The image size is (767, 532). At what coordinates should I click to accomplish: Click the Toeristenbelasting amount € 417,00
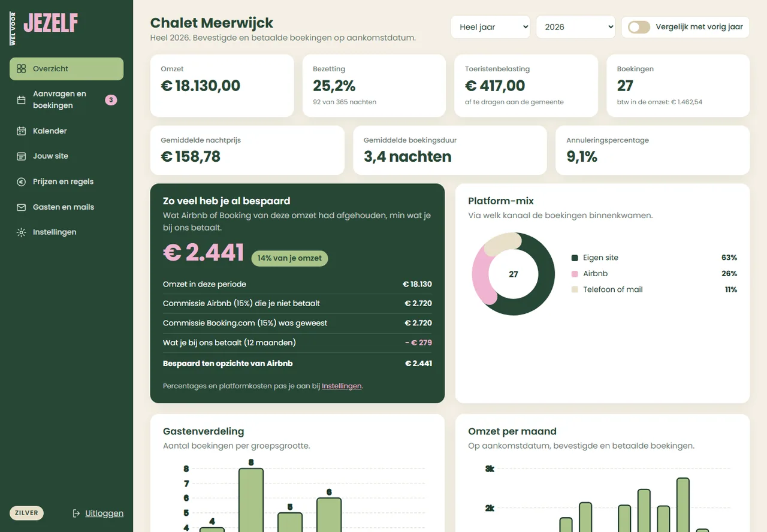coord(495,86)
